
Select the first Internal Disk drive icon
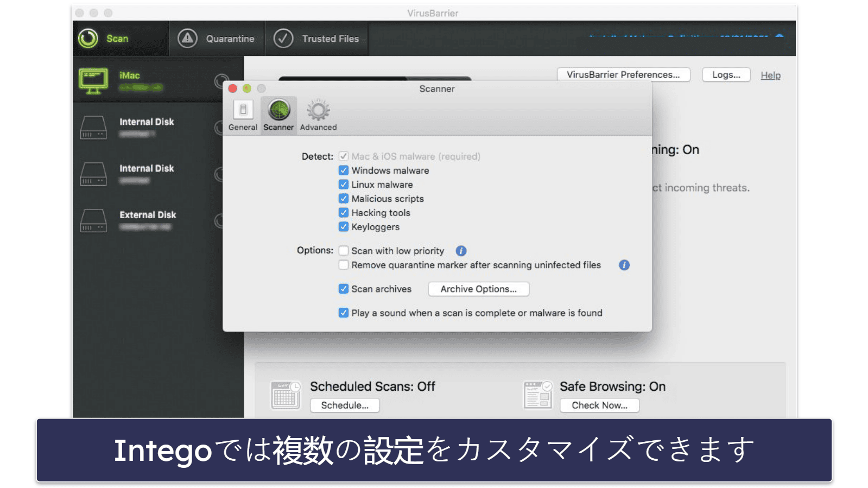[x=93, y=128]
